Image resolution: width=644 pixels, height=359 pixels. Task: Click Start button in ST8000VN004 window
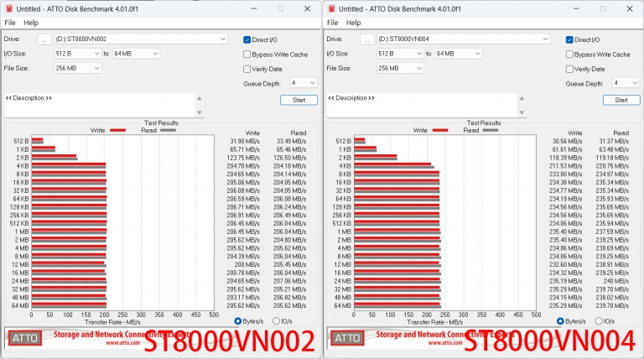point(621,100)
